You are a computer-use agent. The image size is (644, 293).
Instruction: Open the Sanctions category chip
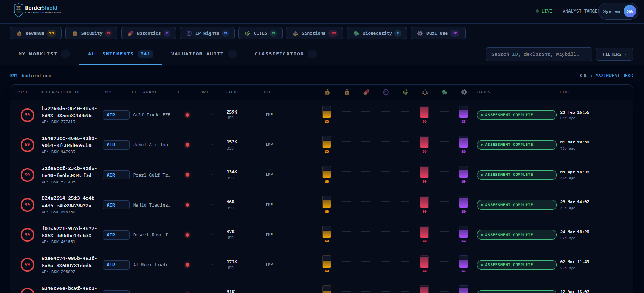pos(314,33)
